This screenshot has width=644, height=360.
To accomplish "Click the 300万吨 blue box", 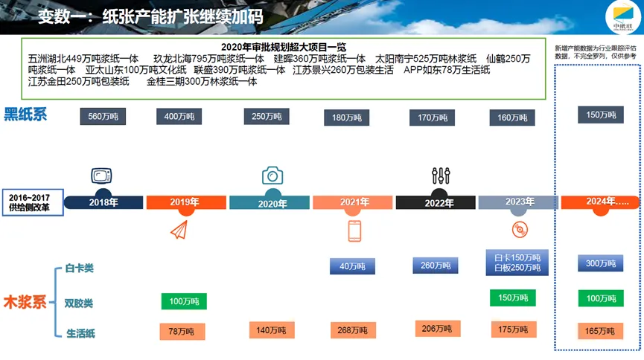I will [x=601, y=263].
